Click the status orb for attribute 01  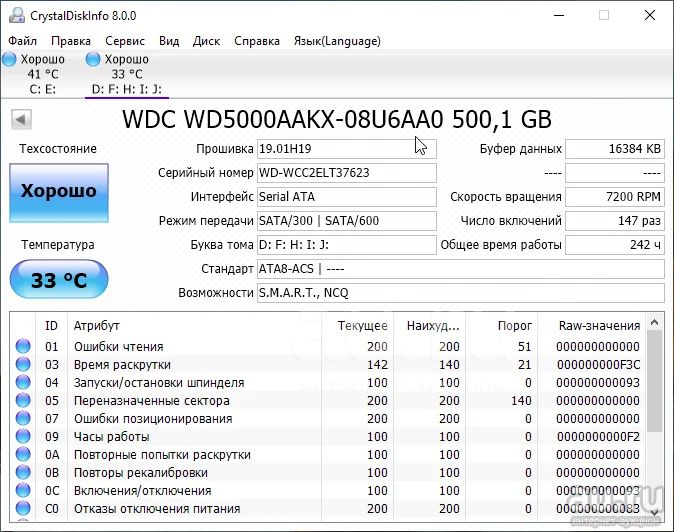pos(23,346)
